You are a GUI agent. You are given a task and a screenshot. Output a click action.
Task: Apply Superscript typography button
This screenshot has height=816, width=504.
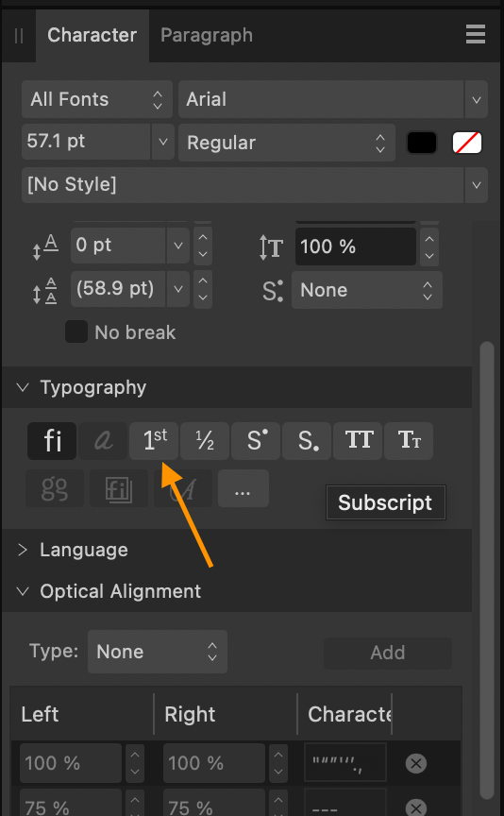coord(256,441)
